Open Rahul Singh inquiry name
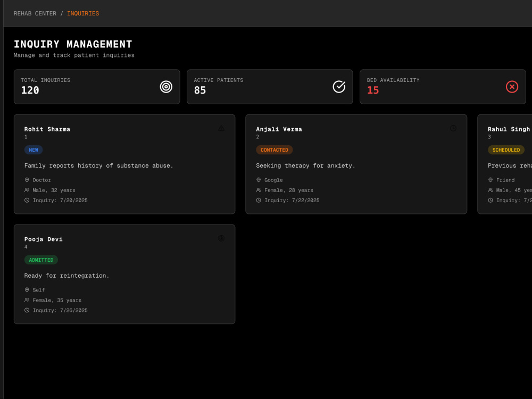This screenshot has height=399, width=532. click(509, 129)
